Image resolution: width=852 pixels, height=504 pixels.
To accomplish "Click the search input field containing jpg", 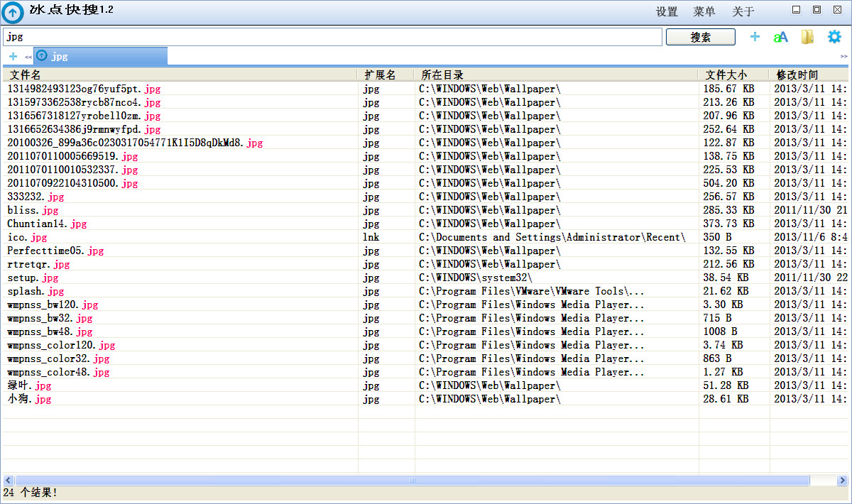I will tap(332, 37).
